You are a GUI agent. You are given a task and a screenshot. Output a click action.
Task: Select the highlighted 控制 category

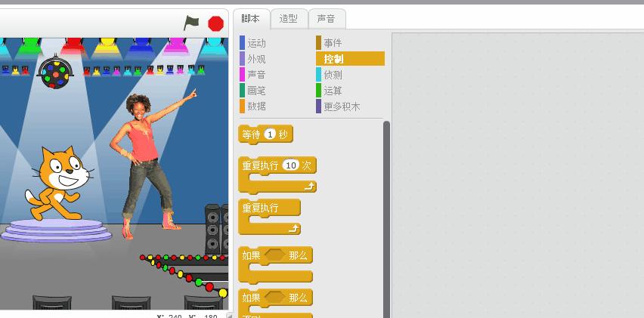pos(350,59)
